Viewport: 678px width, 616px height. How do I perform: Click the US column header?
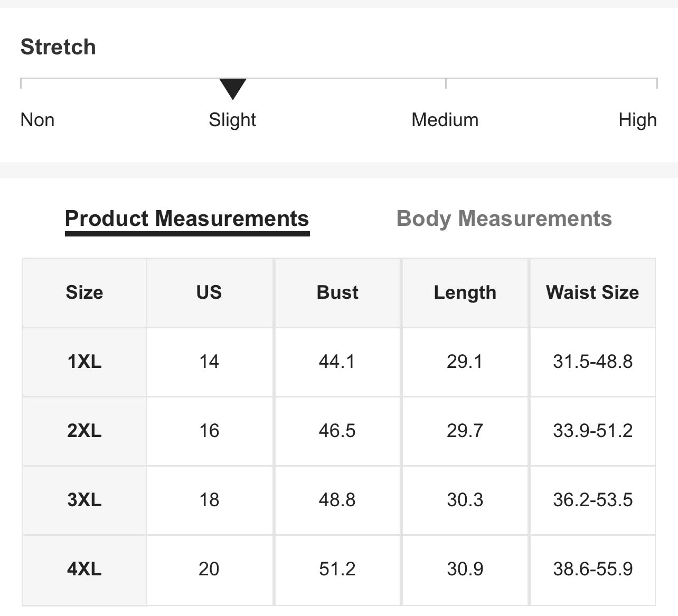click(209, 292)
